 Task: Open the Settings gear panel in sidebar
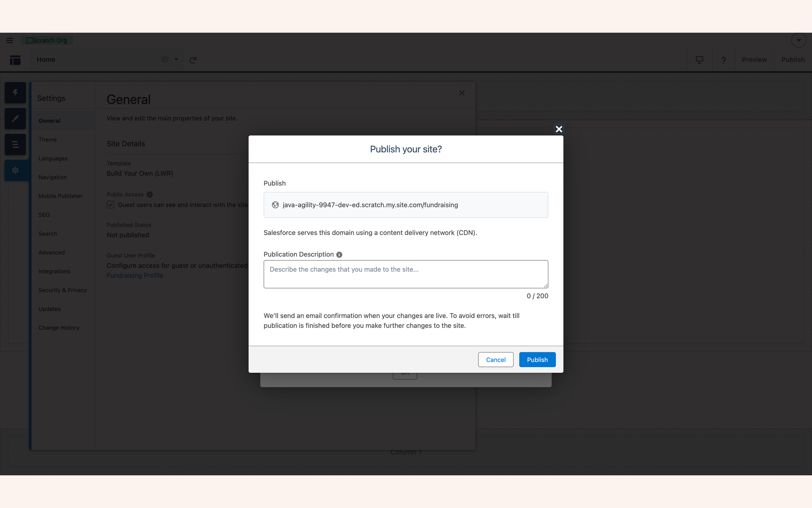click(15, 170)
